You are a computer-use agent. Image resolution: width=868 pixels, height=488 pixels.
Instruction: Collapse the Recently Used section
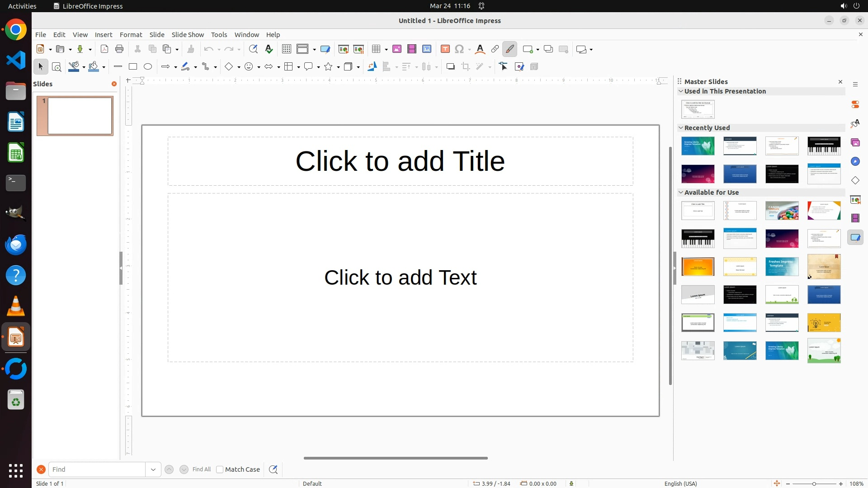[681, 128]
